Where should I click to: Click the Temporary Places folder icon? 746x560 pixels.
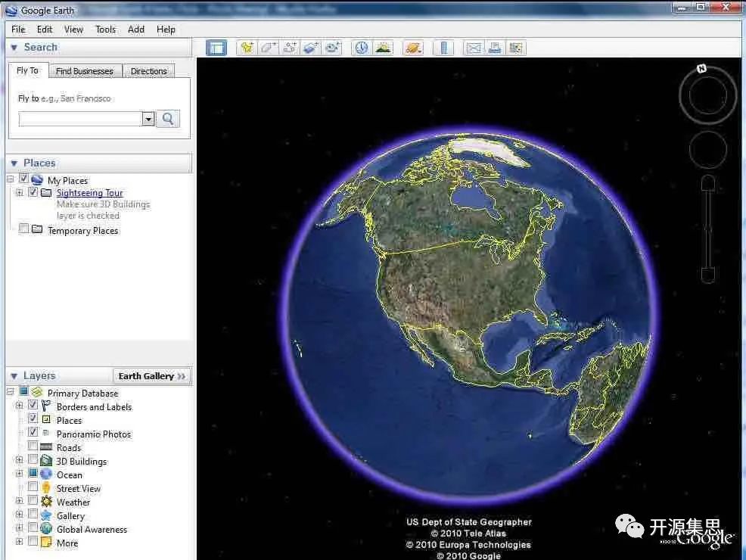tap(37, 229)
